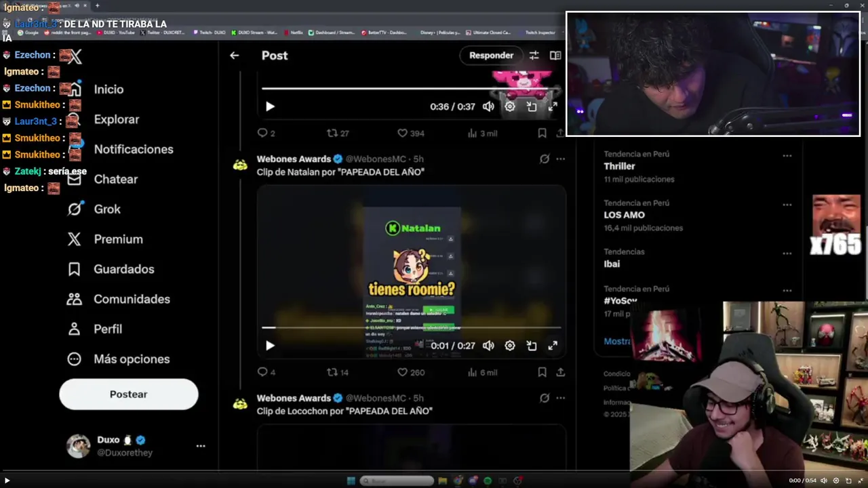Viewport: 868px width, 488px height.
Task: Click Grok explain icon on Natalan post
Action: click(544, 159)
